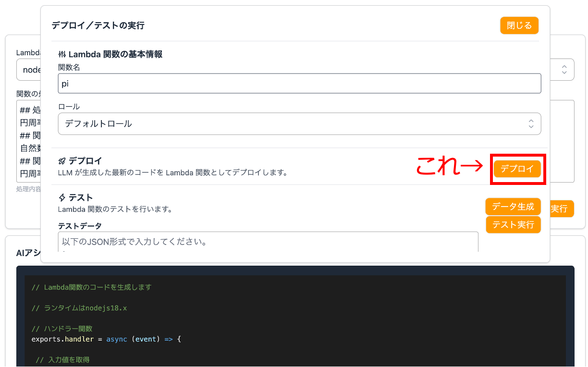The image size is (588, 367).
Task: Click the データ生成 button
Action: 513,207
